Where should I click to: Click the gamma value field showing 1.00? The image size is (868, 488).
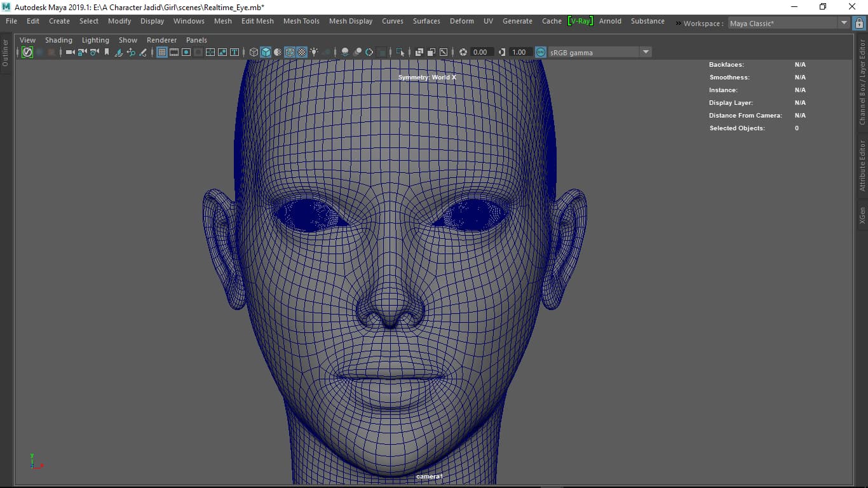tap(519, 52)
